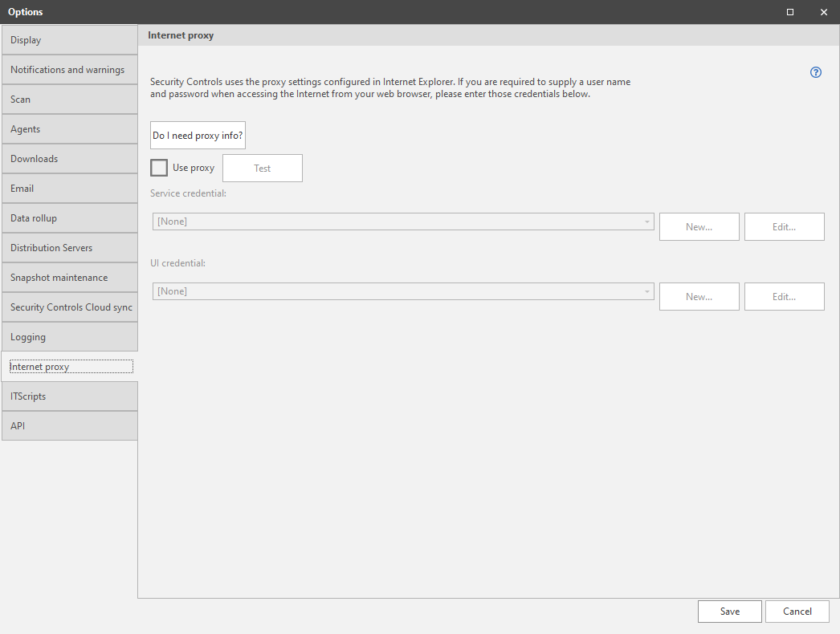Click New next to Service credential

pos(699,227)
